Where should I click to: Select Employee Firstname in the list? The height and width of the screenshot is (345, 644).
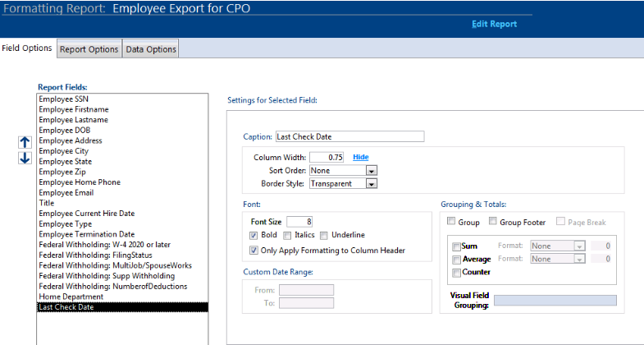click(122, 109)
